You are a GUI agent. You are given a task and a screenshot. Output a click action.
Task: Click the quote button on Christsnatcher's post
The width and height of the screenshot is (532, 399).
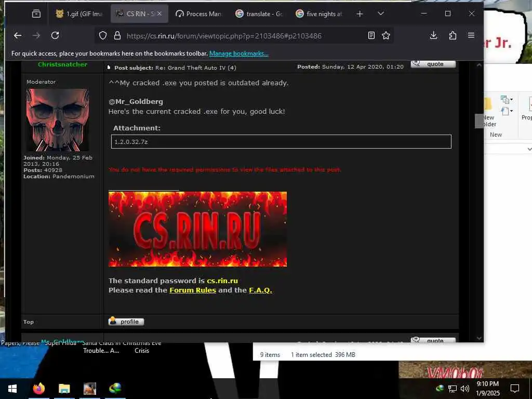(x=433, y=64)
